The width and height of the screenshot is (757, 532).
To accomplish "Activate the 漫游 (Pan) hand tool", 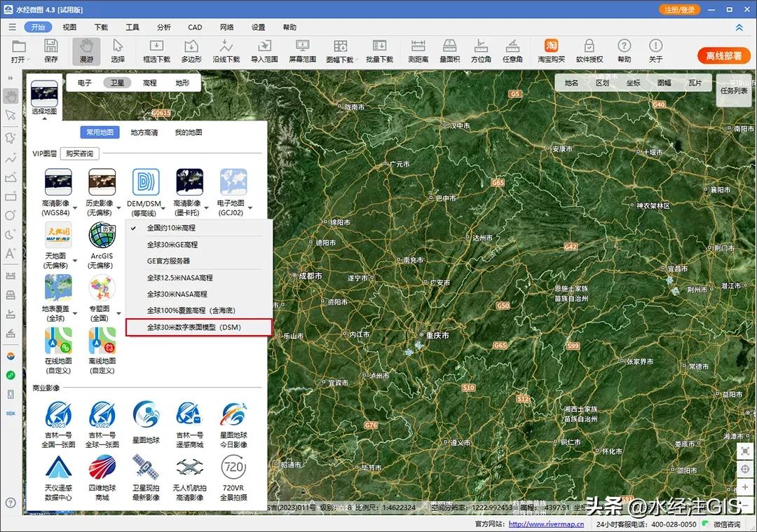I will pyautogui.click(x=86, y=50).
